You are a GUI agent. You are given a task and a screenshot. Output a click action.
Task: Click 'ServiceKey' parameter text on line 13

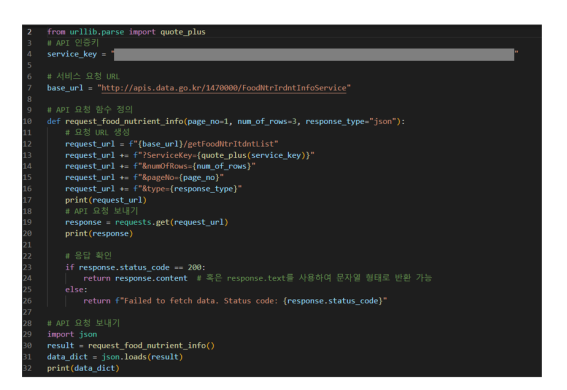(170, 155)
